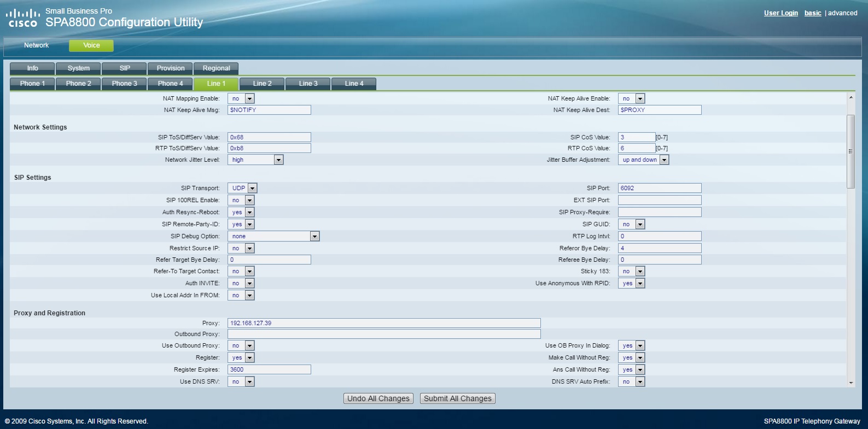Click scrollbar up arrow in settings panel
This screenshot has height=429, width=868.
[x=850, y=97]
